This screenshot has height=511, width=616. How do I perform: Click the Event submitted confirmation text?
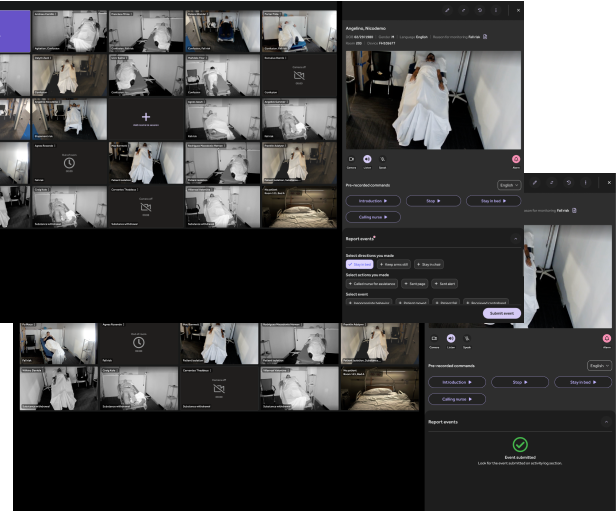[x=520, y=457]
